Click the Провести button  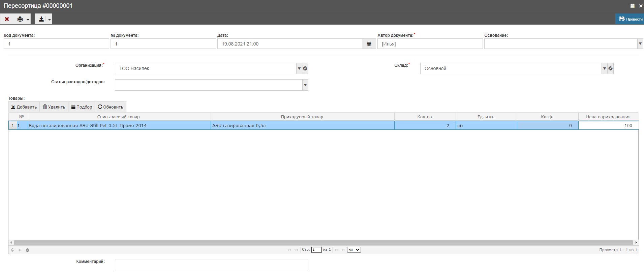[x=630, y=19]
